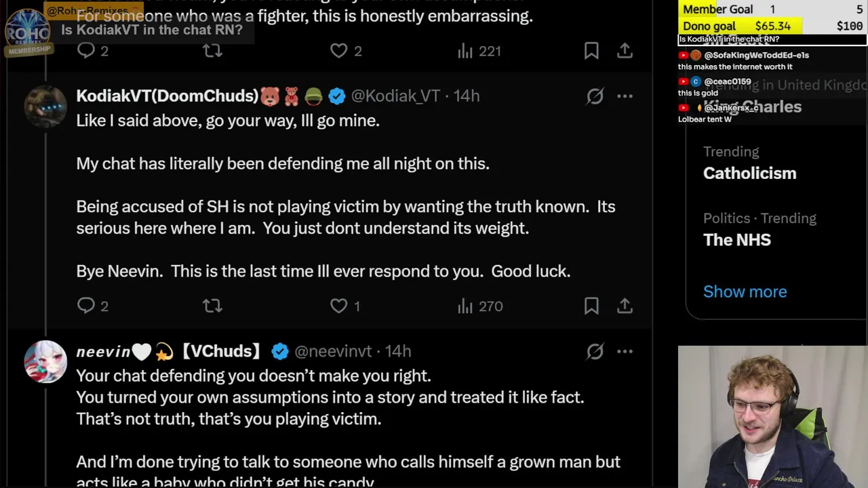
Task: Bookmark KodiakVT's tweet
Action: (x=591, y=306)
